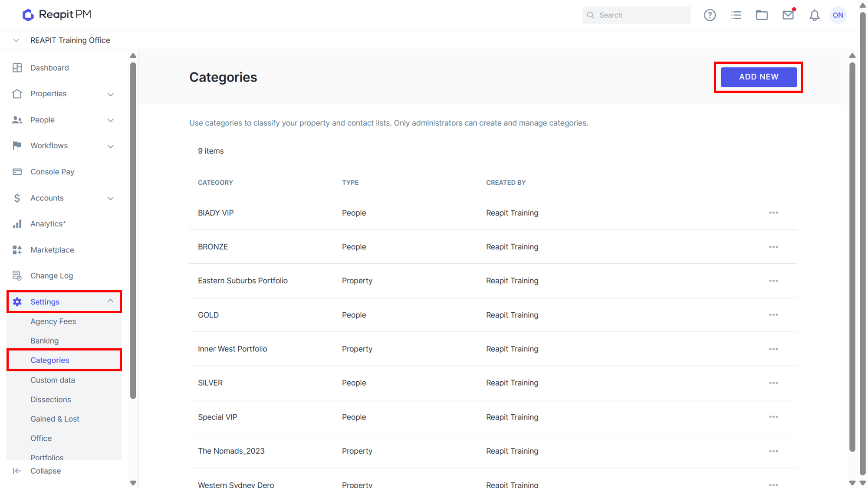Open the ON user avatar
Screen dimensions: 868x488
click(x=838, y=15)
